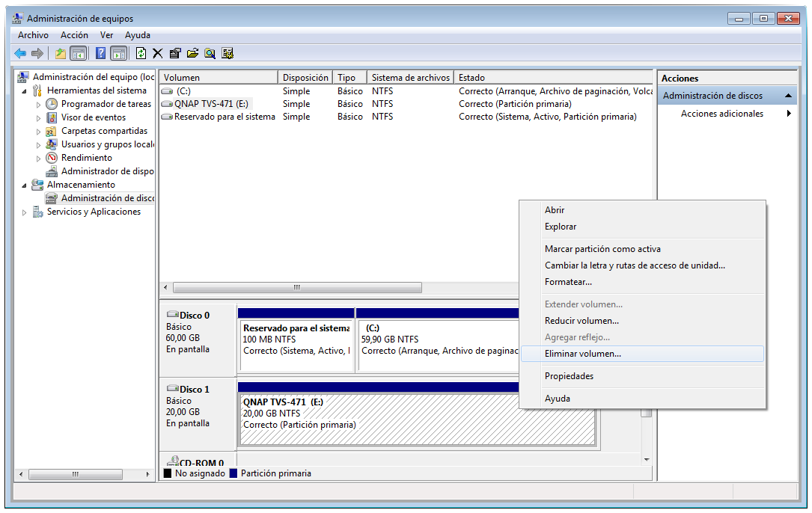Click the Volumen column header
Viewport: 812px width, 513px height.
219,78
